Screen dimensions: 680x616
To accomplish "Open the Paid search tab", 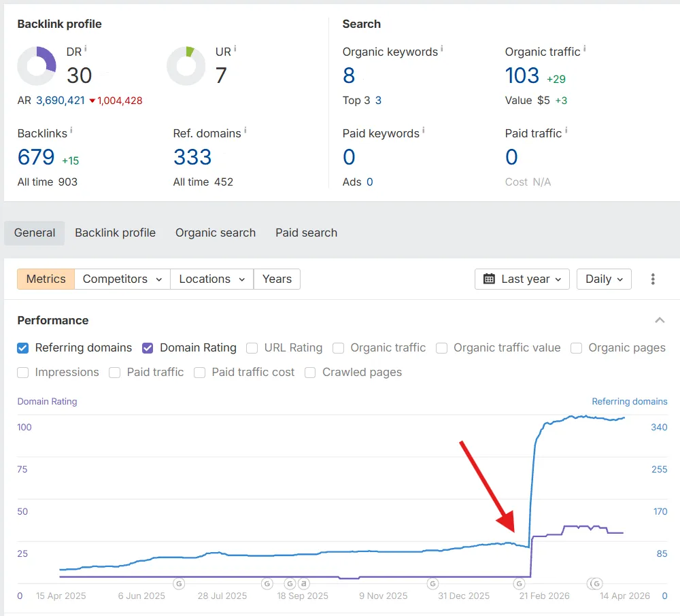I will pyautogui.click(x=306, y=233).
